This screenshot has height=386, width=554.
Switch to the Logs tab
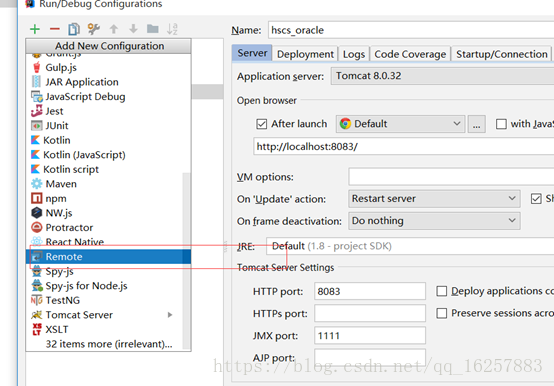coord(354,54)
